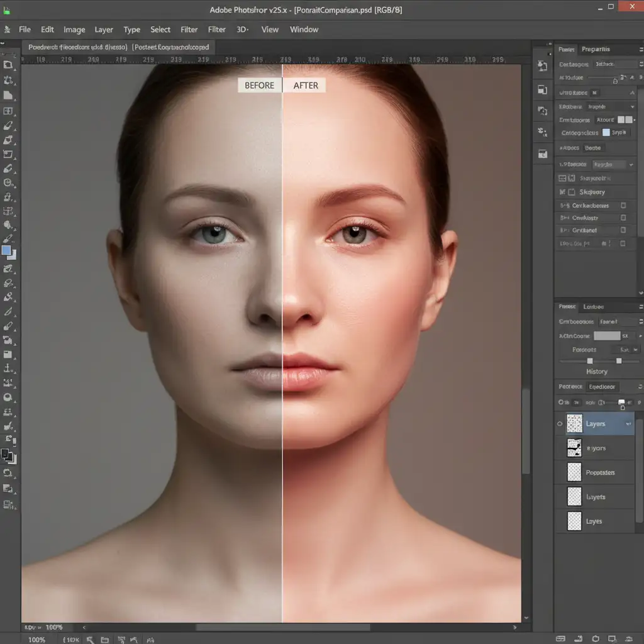Click the top icon in the collapsed panel dock
The image size is (644, 644).
[542, 66]
